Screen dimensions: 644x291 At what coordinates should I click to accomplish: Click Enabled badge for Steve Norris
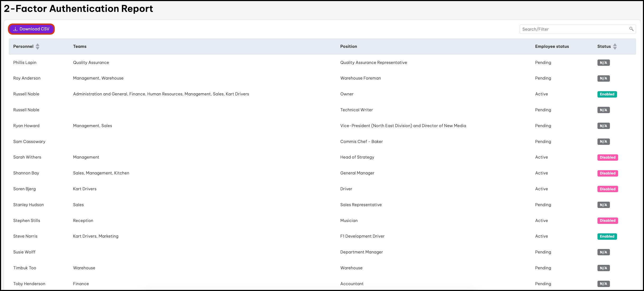pyautogui.click(x=607, y=237)
